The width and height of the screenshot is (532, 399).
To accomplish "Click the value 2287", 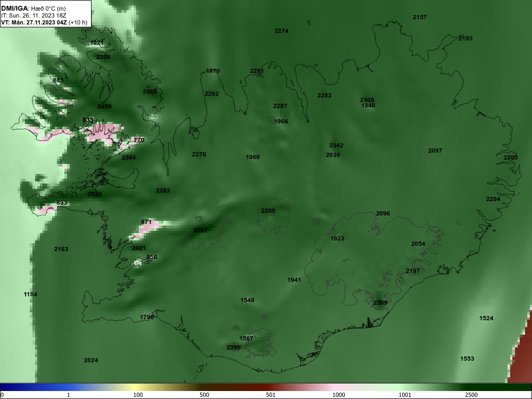I will (x=280, y=106).
